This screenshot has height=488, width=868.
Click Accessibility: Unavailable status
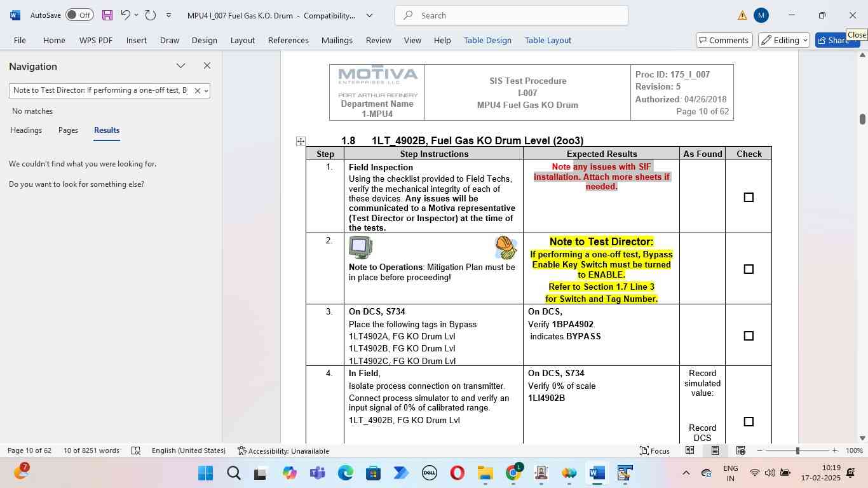pos(283,451)
